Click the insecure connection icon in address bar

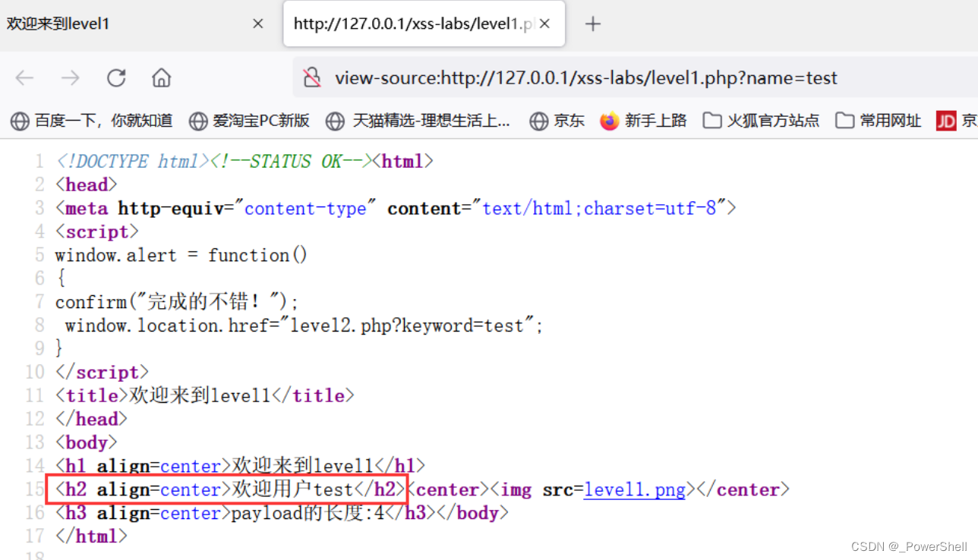pyautogui.click(x=312, y=77)
